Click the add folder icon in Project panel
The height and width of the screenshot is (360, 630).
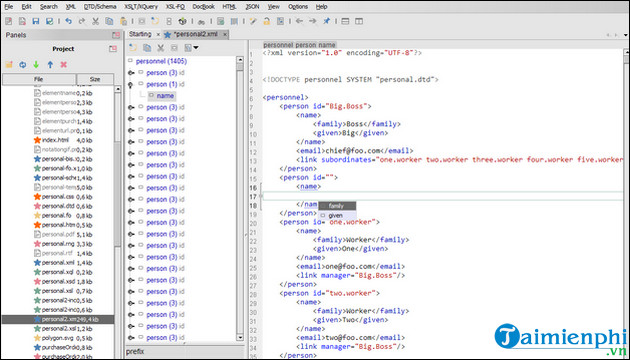click(x=9, y=65)
